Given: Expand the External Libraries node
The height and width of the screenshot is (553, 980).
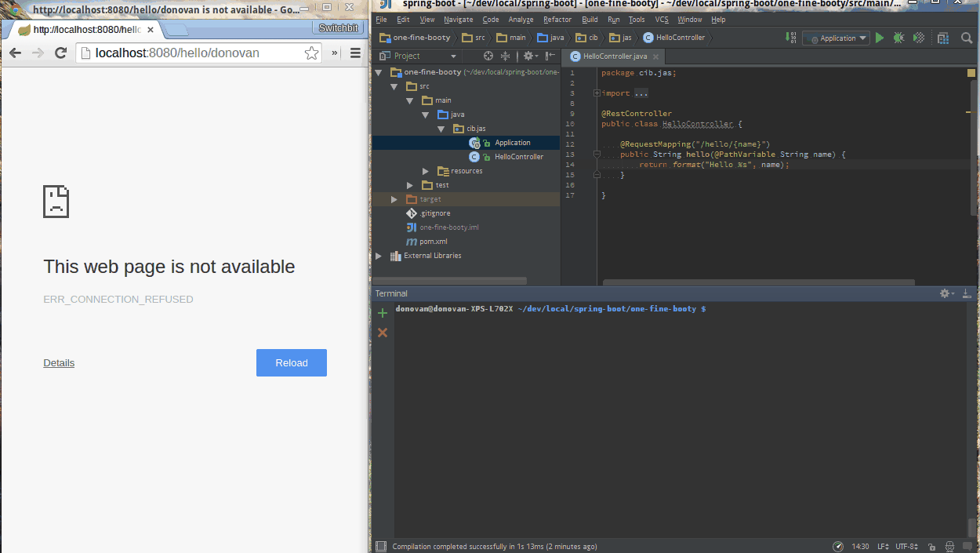Looking at the screenshot, I should [378, 255].
